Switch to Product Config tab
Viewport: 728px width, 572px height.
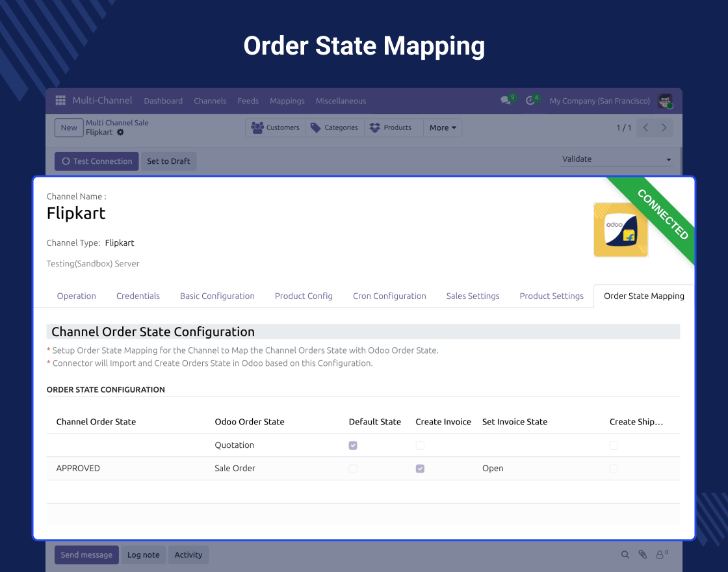point(303,296)
